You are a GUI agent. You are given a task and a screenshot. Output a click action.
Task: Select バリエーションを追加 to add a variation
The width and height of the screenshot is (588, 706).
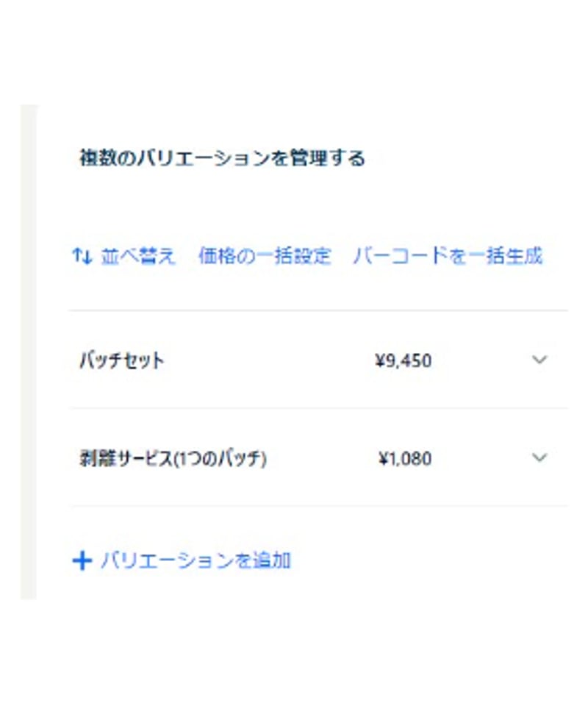(x=195, y=560)
